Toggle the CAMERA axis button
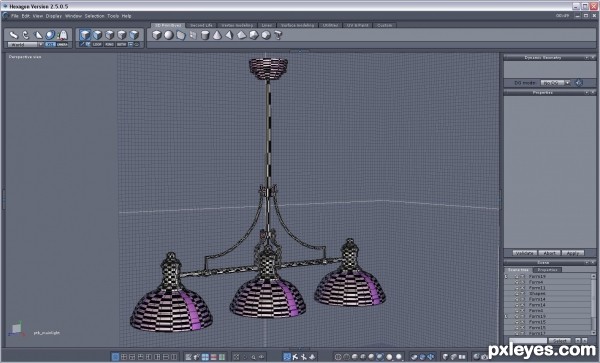 click(x=62, y=44)
